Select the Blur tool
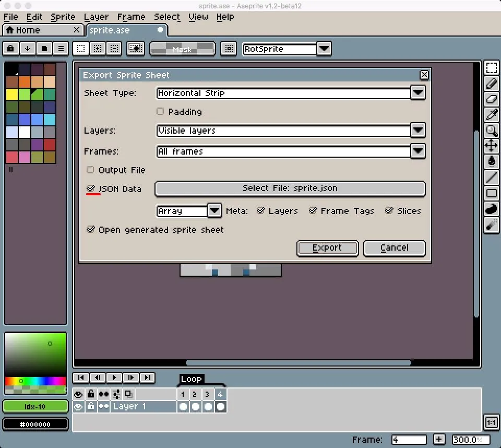 492,225
